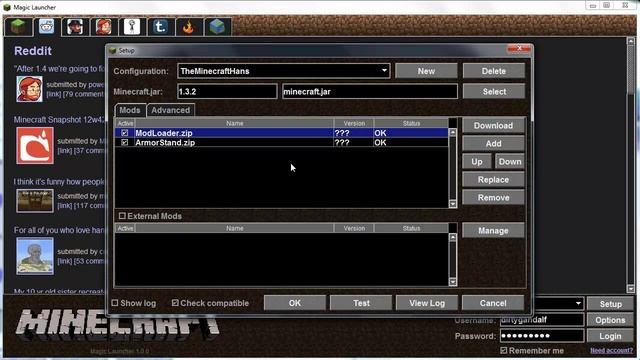Viewport: 640px width, 360px height.
Task: Click the Replace button
Action: point(493,180)
